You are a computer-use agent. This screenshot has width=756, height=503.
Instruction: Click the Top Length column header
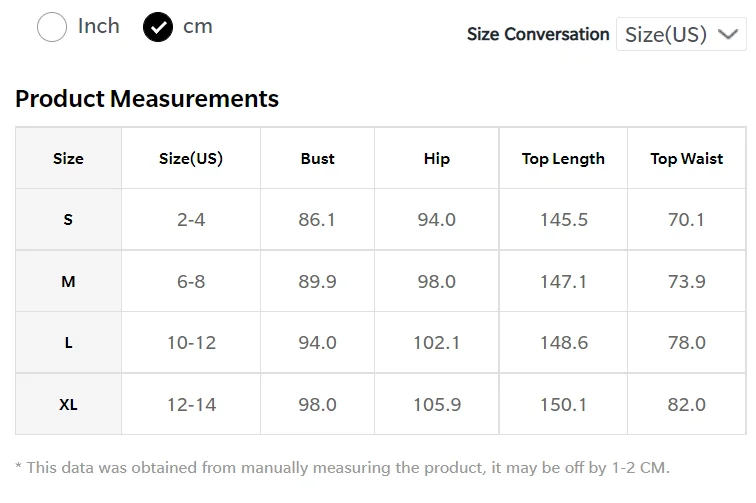click(563, 158)
